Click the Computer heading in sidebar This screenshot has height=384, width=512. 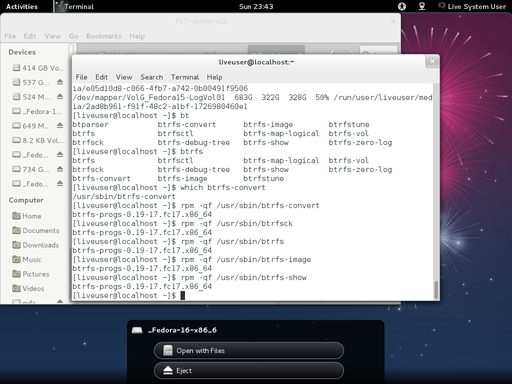tap(26, 200)
